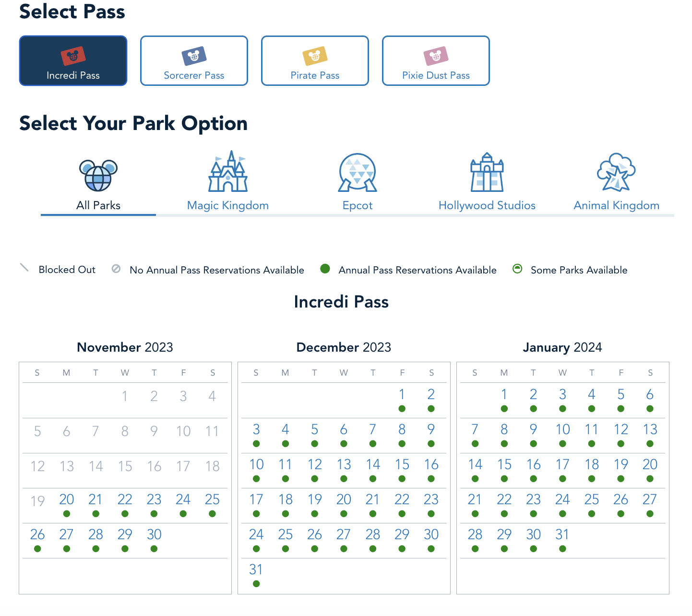Pick December 25 in the calendar
This screenshot has width=692, height=616.
pos(286,534)
